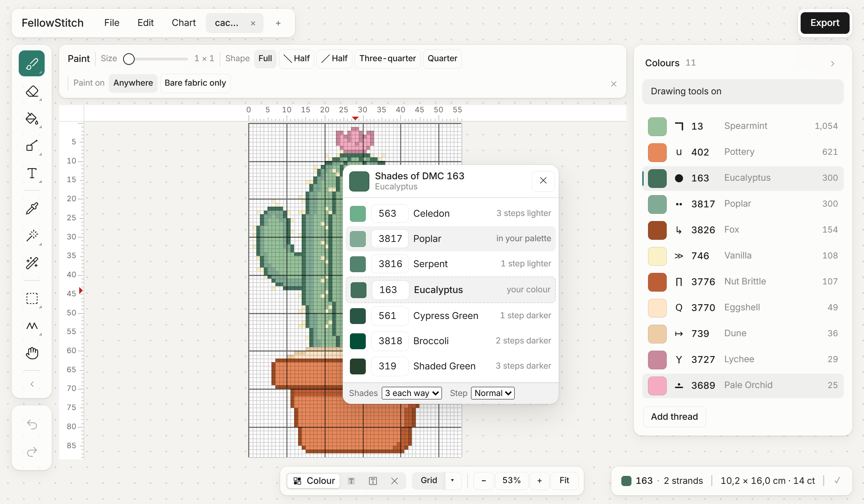Select the Eraser tool
The width and height of the screenshot is (864, 504).
pyautogui.click(x=32, y=91)
